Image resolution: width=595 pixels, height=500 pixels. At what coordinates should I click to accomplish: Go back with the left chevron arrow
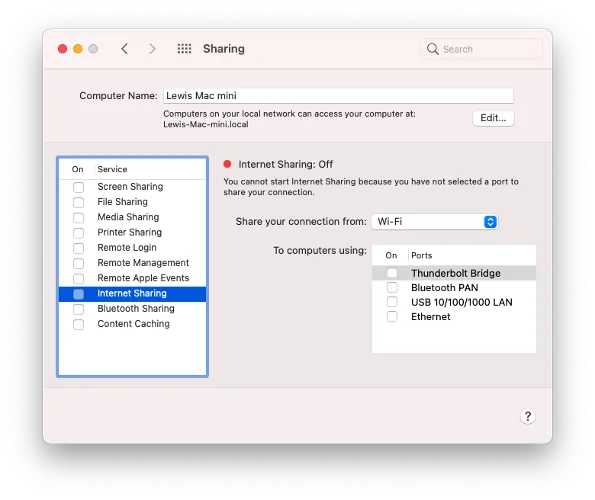124,49
